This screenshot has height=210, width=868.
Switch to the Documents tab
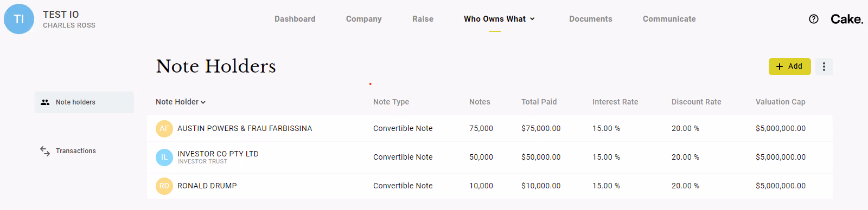591,19
